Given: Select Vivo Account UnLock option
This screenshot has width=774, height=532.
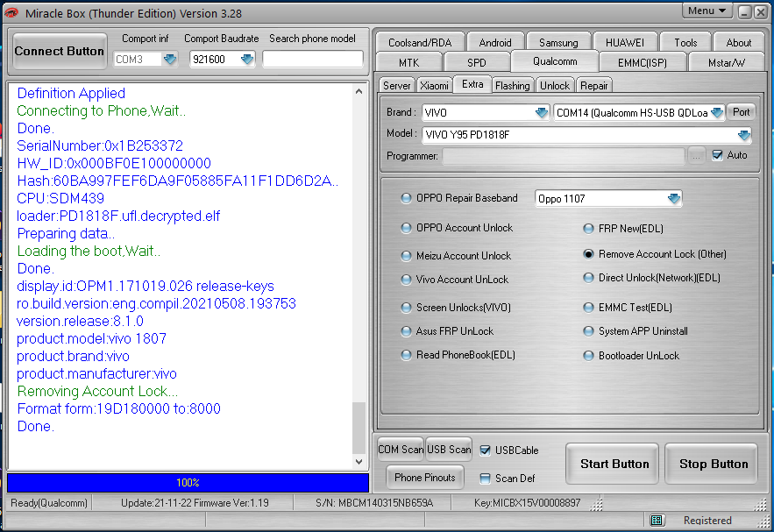Looking at the screenshot, I should [x=406, y=280].
